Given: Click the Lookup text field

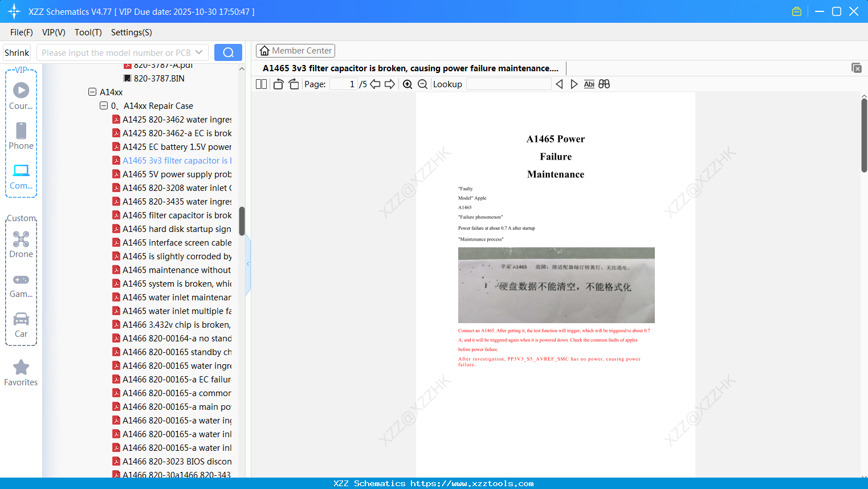Looking at the screenshot, I should (509, 84).
